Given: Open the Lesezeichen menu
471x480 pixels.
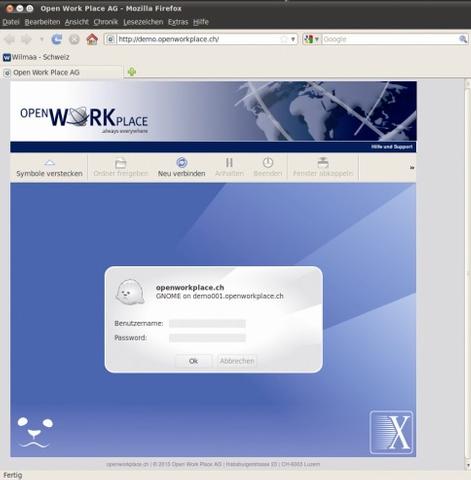Looking at the screenshot, I should pos(143,22).
